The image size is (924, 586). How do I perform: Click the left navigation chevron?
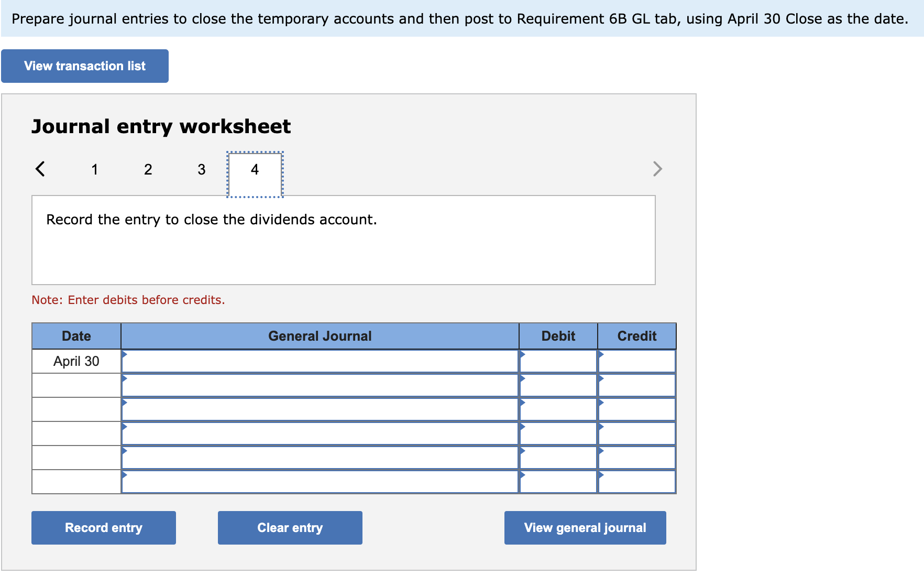40,169
